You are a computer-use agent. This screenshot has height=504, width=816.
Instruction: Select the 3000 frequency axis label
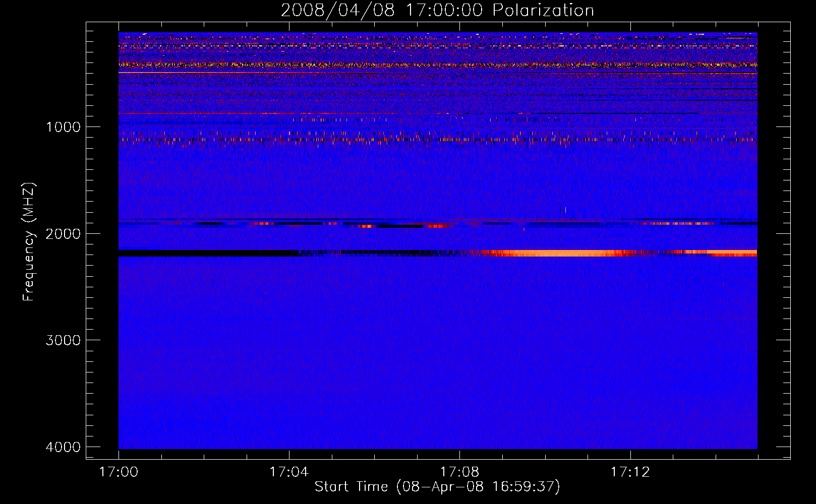click(x=63, y=340)
